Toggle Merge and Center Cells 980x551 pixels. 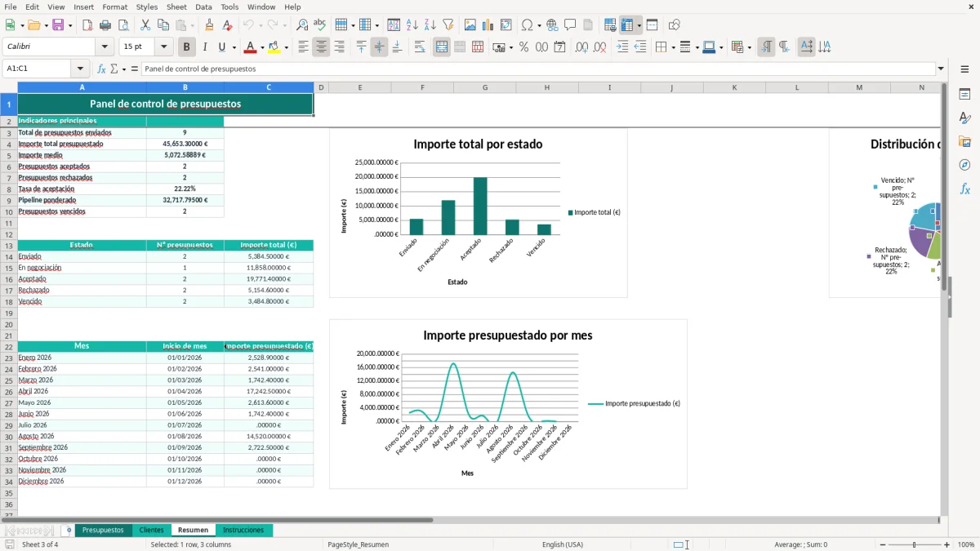click(x=442, y=47)
